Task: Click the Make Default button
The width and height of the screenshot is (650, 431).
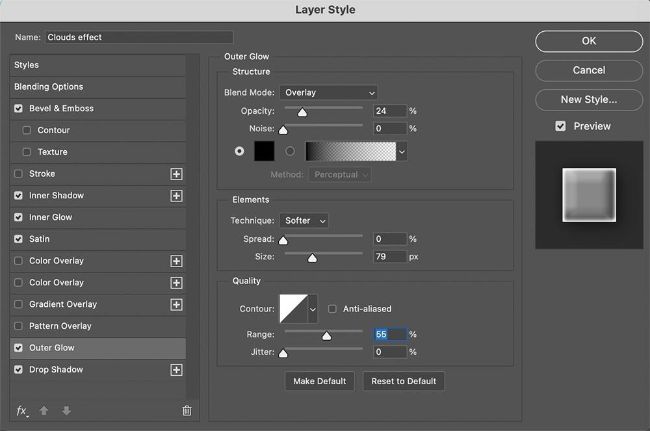Action: click(x=320, y=381)
